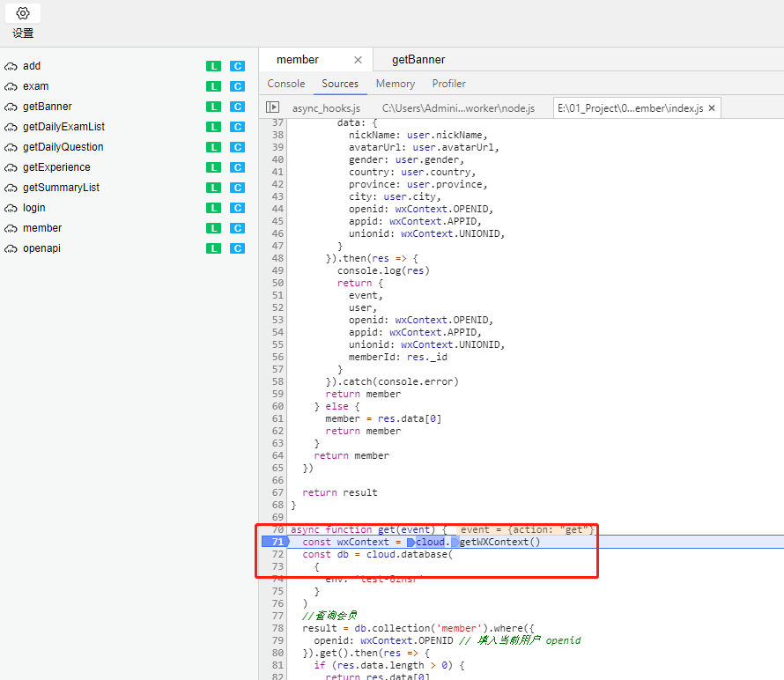Close the index.js file tab
784x680 pixels.
click(x=712, y=108)
